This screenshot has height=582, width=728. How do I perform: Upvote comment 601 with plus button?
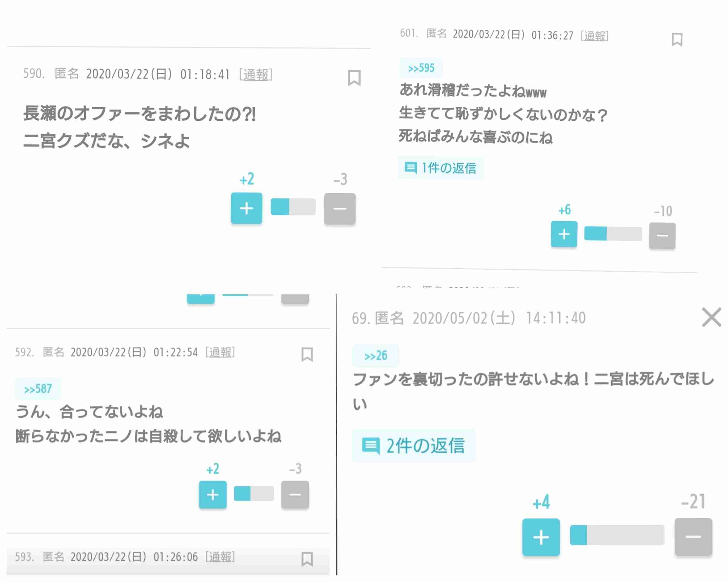[x=564, y=234]
